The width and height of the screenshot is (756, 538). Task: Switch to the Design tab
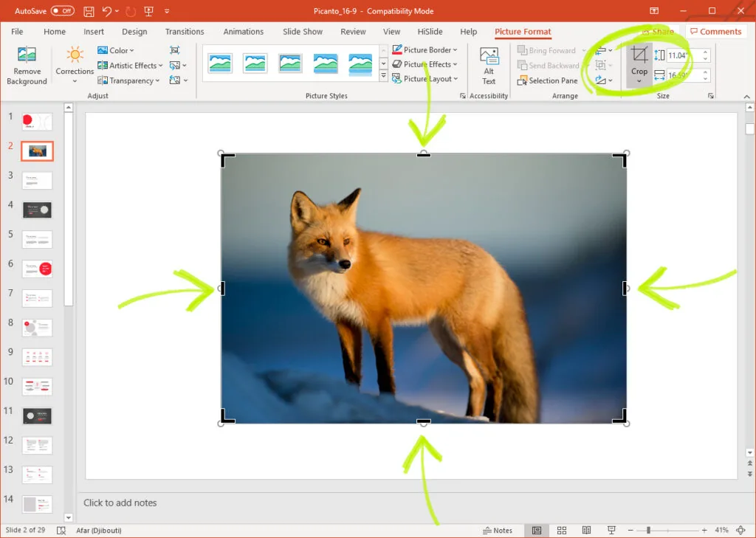(x=134, y=31)
